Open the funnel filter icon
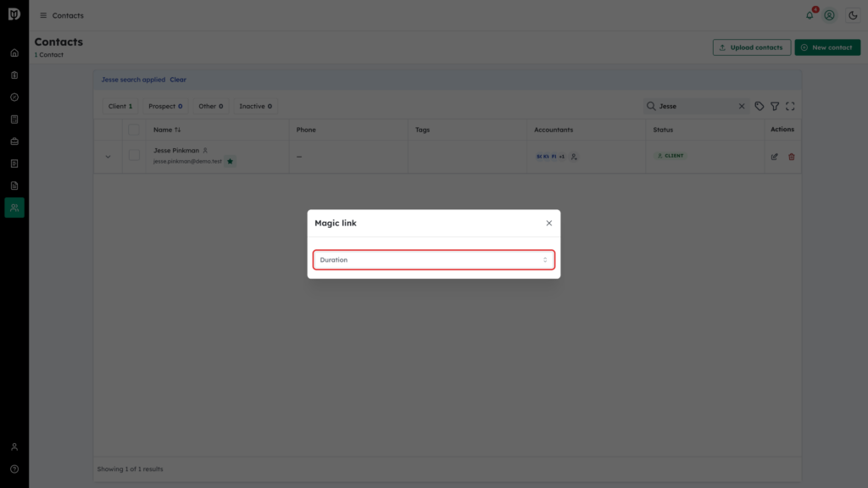The image size is (868, 488). pos(775,106)
